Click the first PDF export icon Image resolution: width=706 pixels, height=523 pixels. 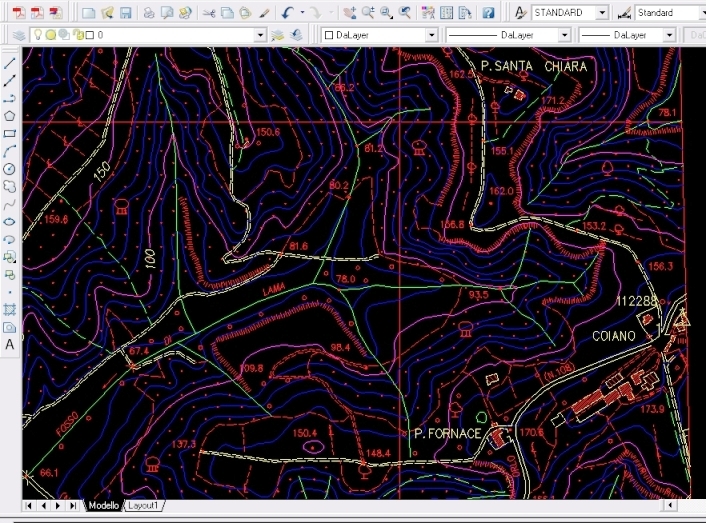point(19,13)
